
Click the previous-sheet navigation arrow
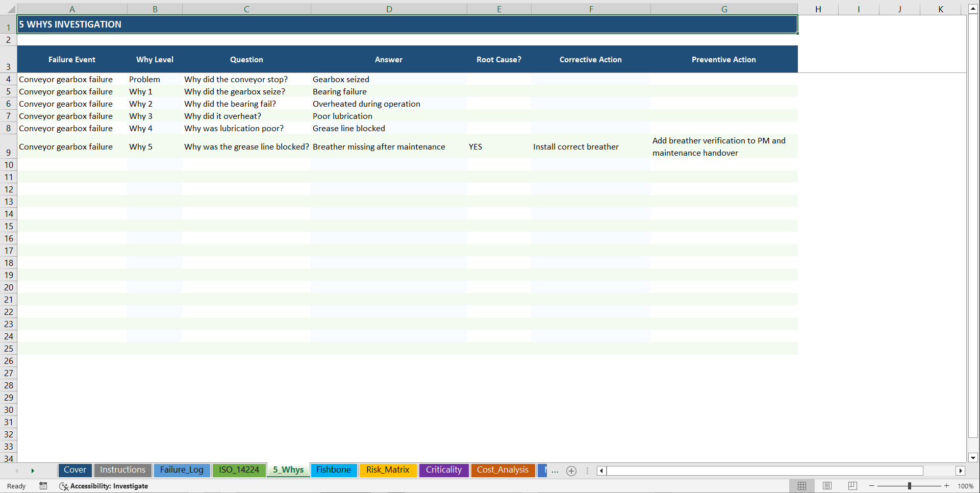pyautogui.click(x=17, y=471)
